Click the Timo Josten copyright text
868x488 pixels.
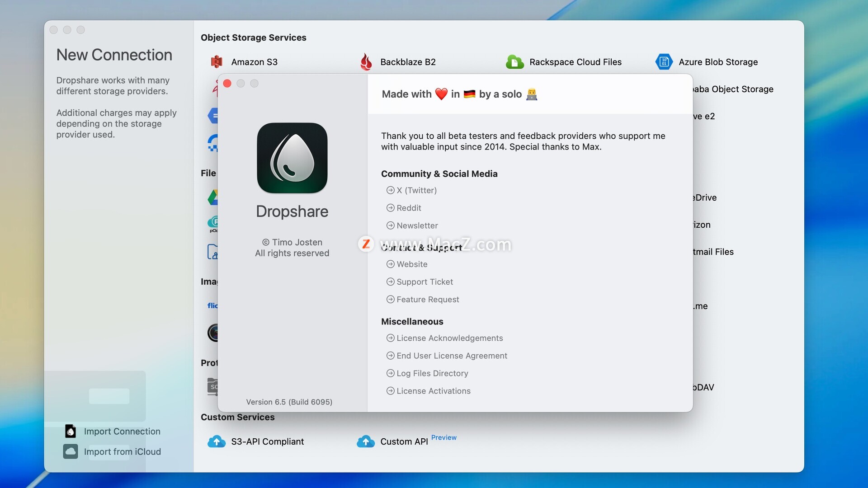tap(292, 242)
